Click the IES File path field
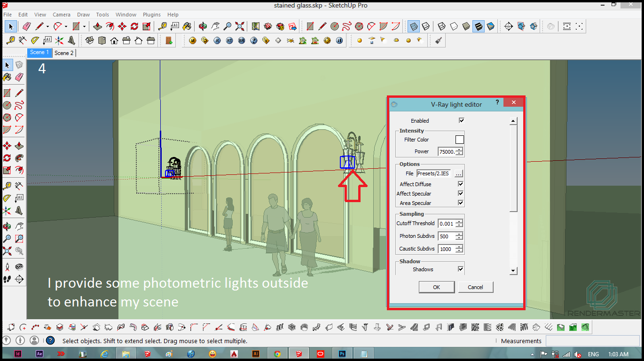 434,173
